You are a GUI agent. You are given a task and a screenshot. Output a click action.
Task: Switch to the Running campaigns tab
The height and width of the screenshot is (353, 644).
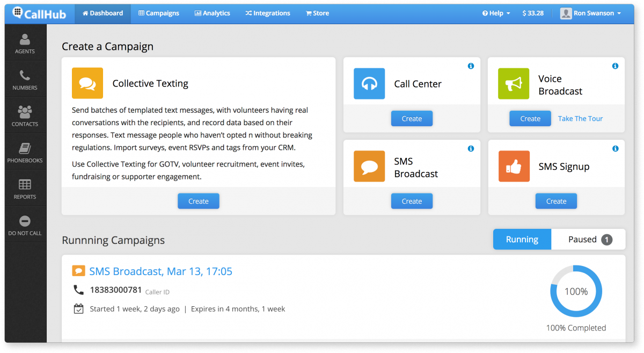(522, 240)
